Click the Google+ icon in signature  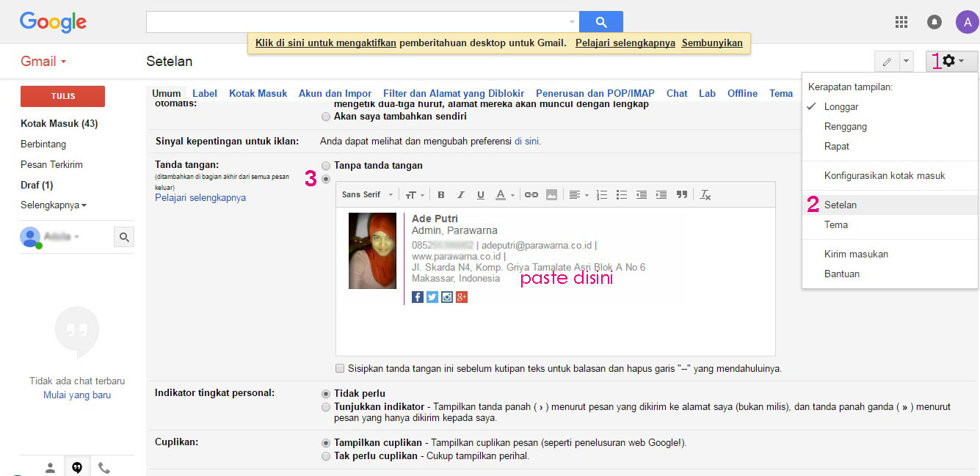pyautogui.click(x=462, y=297)
